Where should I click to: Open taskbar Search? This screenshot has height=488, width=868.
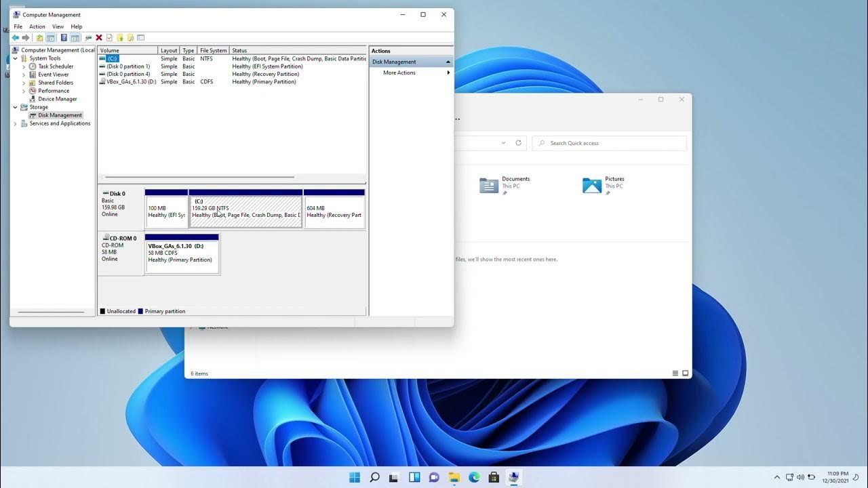(x=374, y=477)
